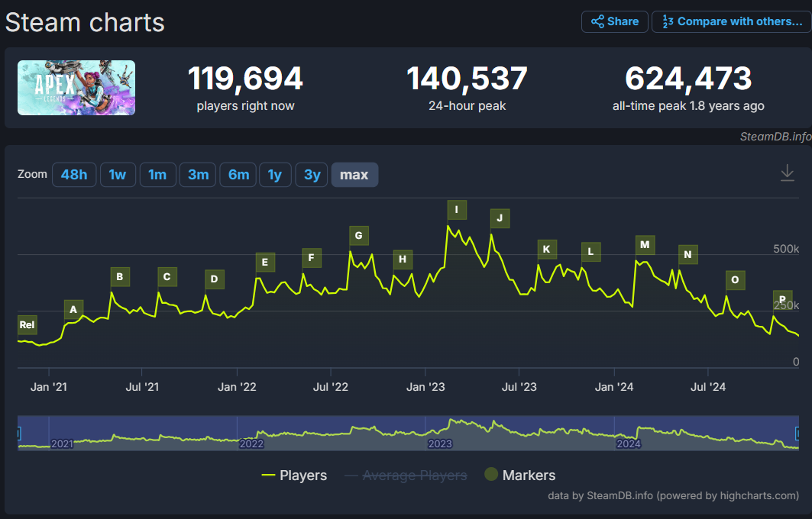812x519 pixels.
Task: Click the Apex Legends game thumbnail
Action: pyautogui.click(x=76, y=88)
